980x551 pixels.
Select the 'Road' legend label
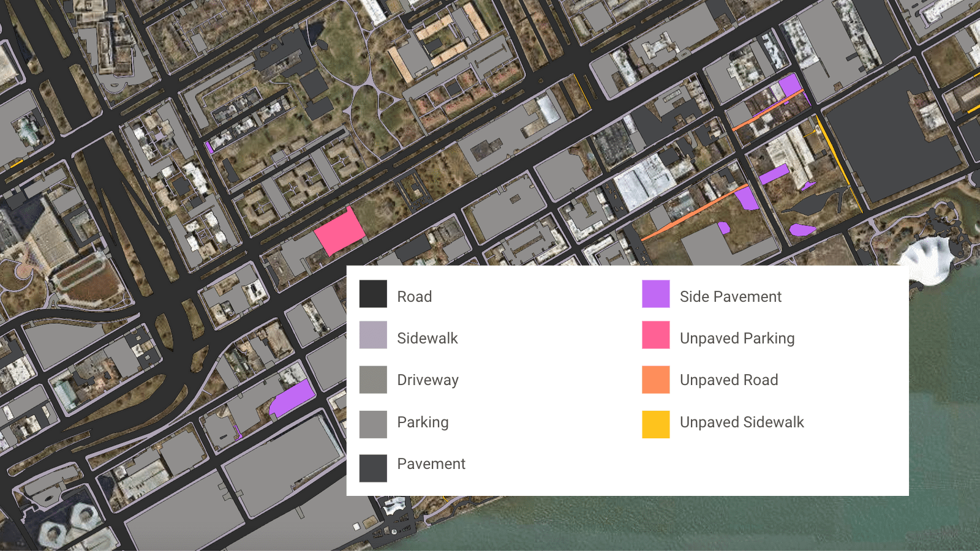click(x=415, y=297)
